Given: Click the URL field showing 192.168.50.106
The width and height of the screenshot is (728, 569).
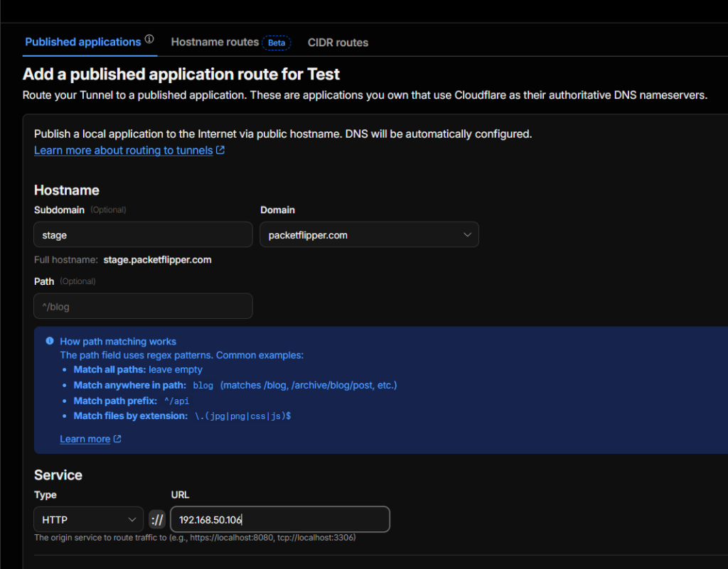Looking at the screenshot, I should pos(280,519).
